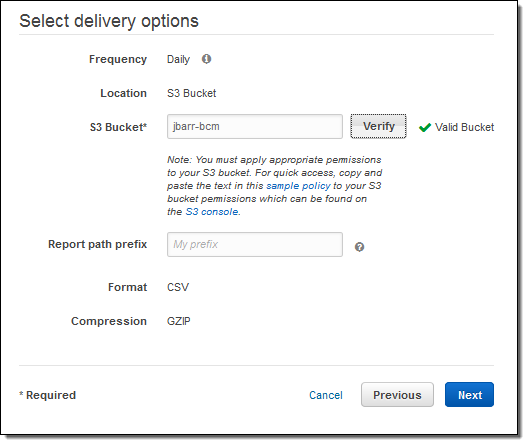
Task: Open the sample policy link
Action: click(x=298, y=186)
